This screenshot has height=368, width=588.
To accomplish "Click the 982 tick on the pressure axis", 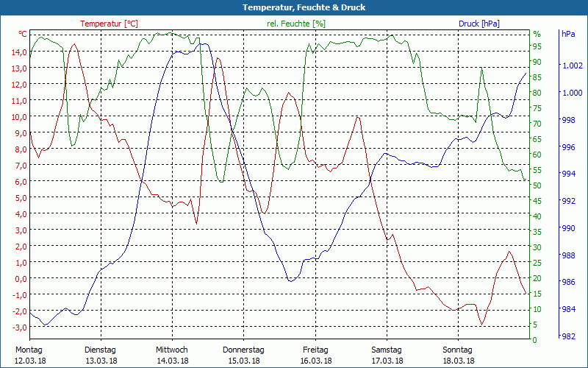I will click(569, 336).
